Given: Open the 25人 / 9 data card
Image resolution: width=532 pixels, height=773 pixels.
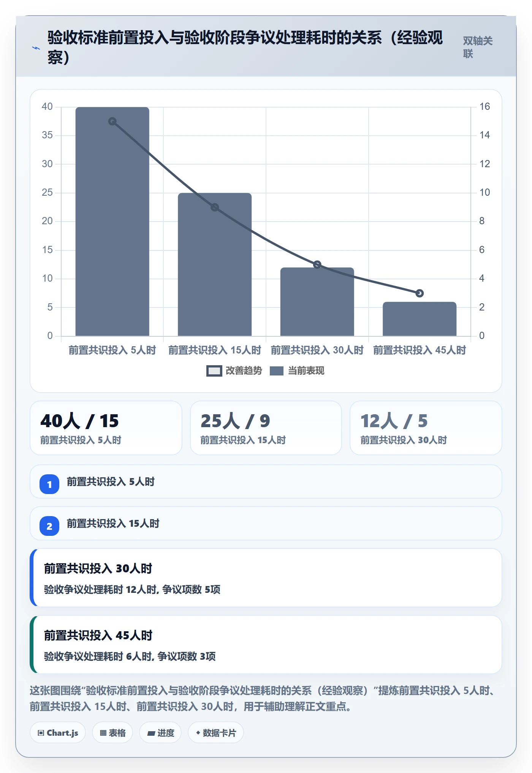Looking at the screenshot, I should tap(266, 428).
